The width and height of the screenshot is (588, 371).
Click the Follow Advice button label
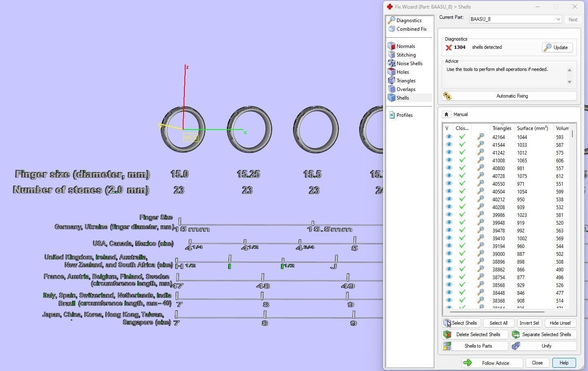495,363
